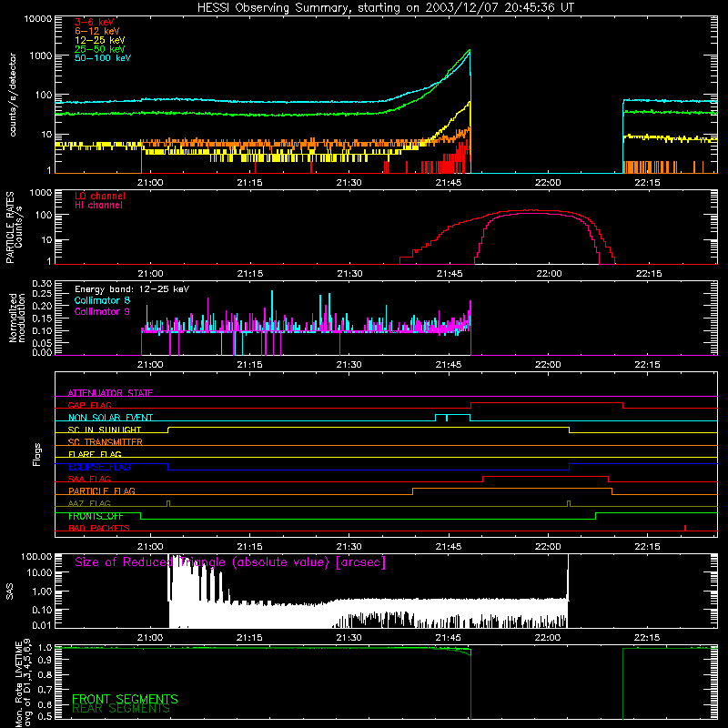Click the SC_TRANSMITTER flag label
Viewport: 728px width, 728px height.
(x=106, y=441)
